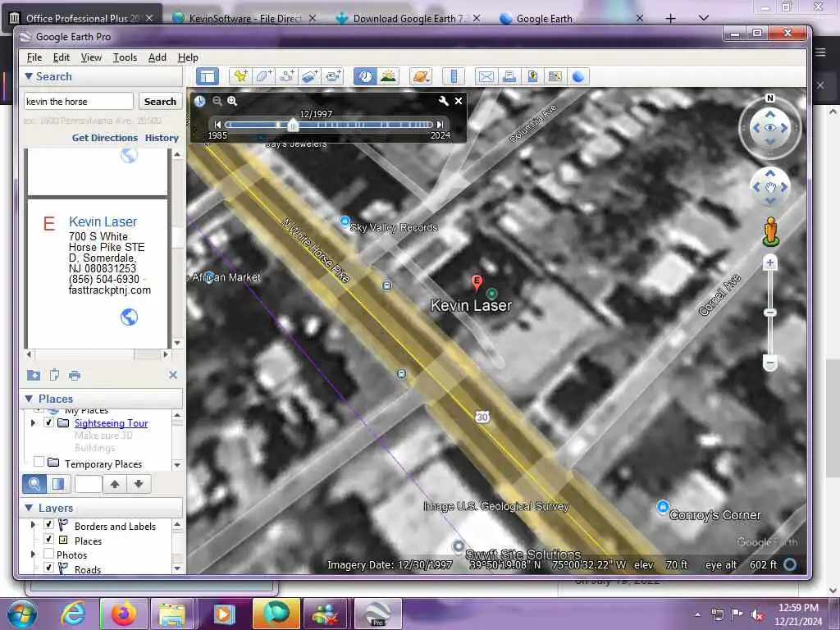Open the Tools menu

(x=125, y=57)
